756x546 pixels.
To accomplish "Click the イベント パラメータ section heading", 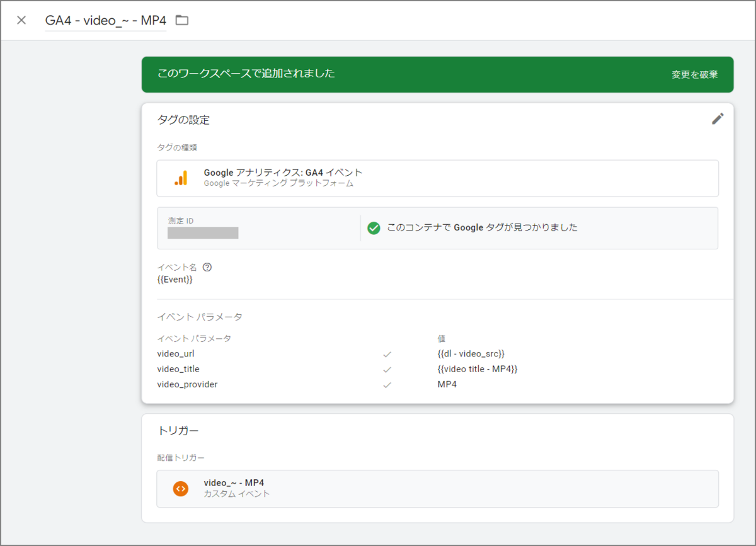I will [200, 317].
